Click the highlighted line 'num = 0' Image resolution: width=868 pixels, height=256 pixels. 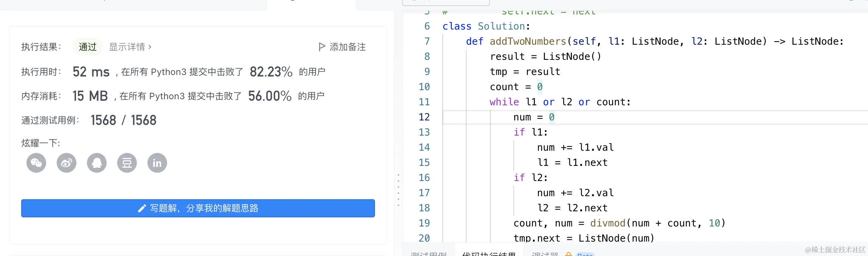pos(534,117)
